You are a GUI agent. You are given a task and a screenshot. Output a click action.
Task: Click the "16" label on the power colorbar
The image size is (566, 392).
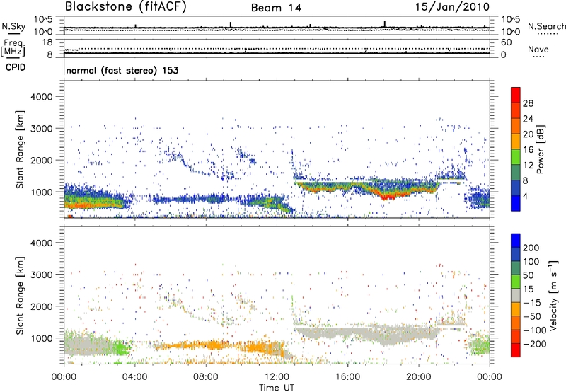point(528,150)
